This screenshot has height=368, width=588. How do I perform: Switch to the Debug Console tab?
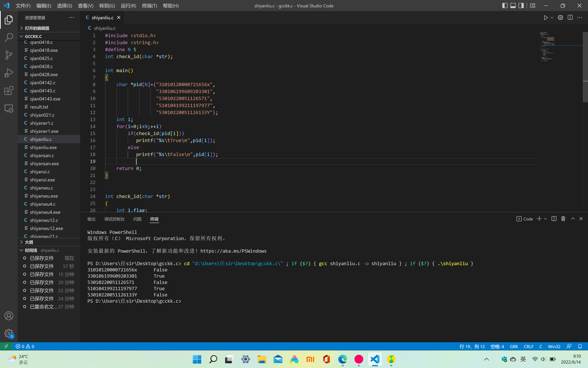[114, 219]
